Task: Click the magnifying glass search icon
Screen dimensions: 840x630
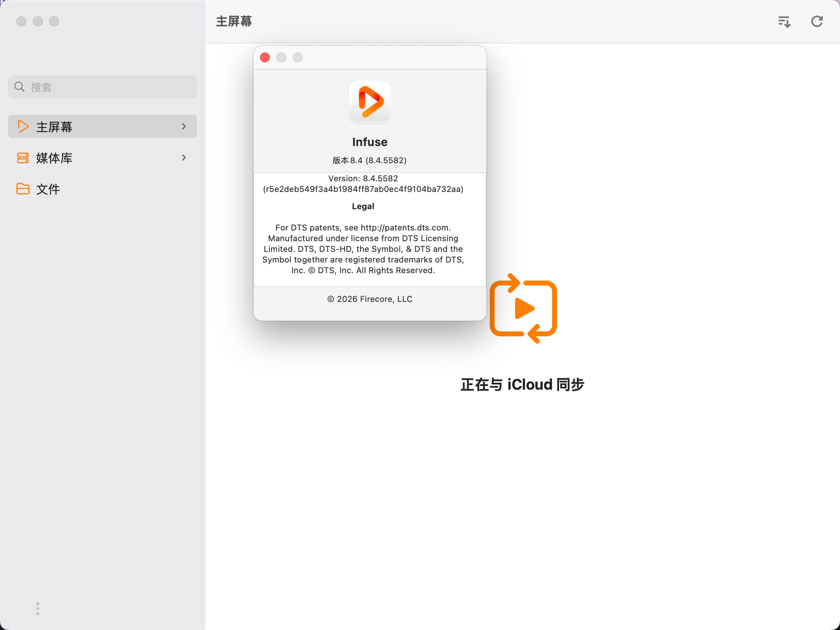Action: (x=19, y=87)
